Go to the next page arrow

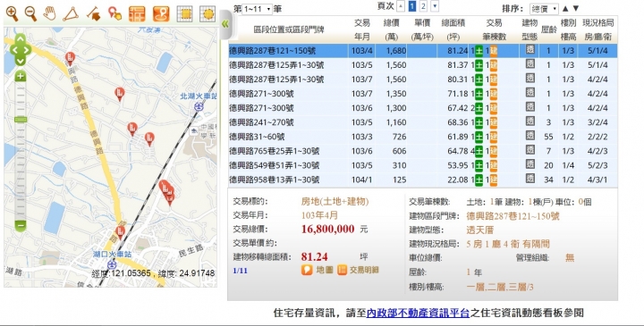[x=435, y=6]
